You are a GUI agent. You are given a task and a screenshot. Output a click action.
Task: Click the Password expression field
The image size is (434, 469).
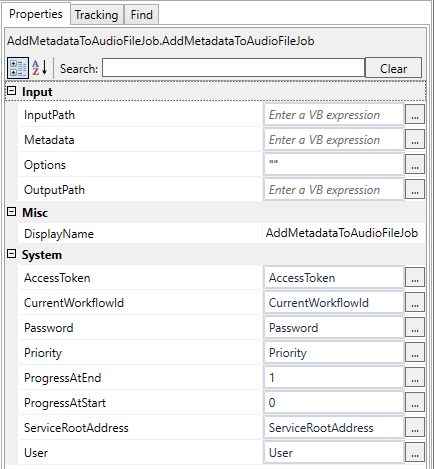[334, 327]
